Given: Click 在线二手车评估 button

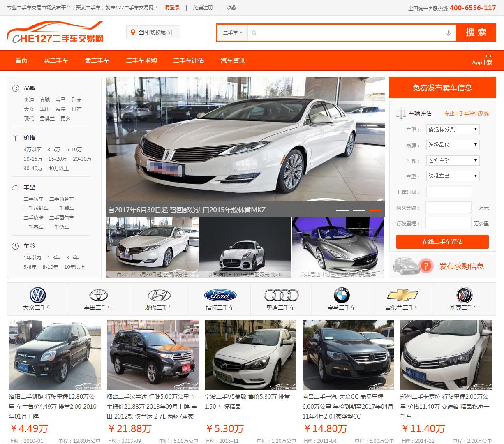Looking at the screenshot, I should click(442, 242).
